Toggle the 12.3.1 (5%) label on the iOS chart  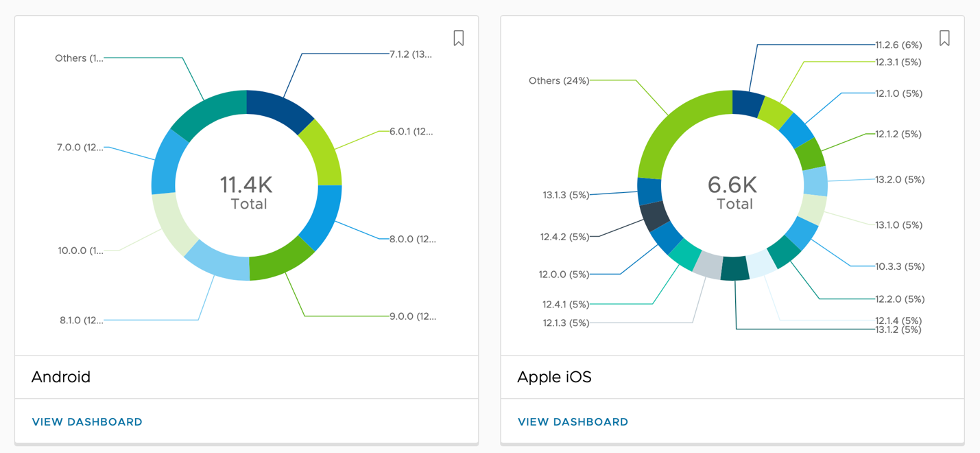(897, 62)
